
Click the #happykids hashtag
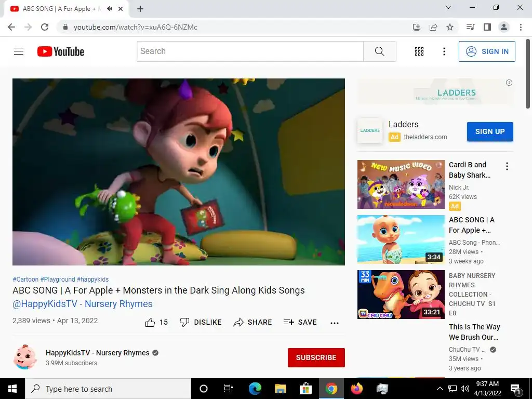coord(92,279)
